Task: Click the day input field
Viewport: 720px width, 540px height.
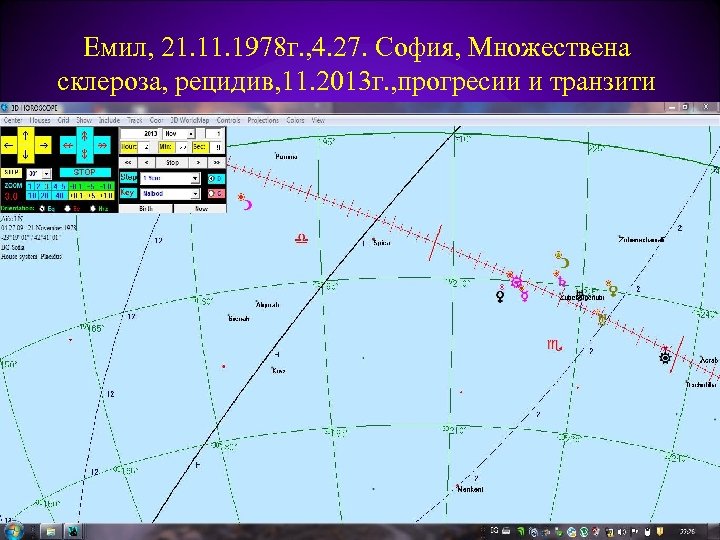Action: (214, 134)
